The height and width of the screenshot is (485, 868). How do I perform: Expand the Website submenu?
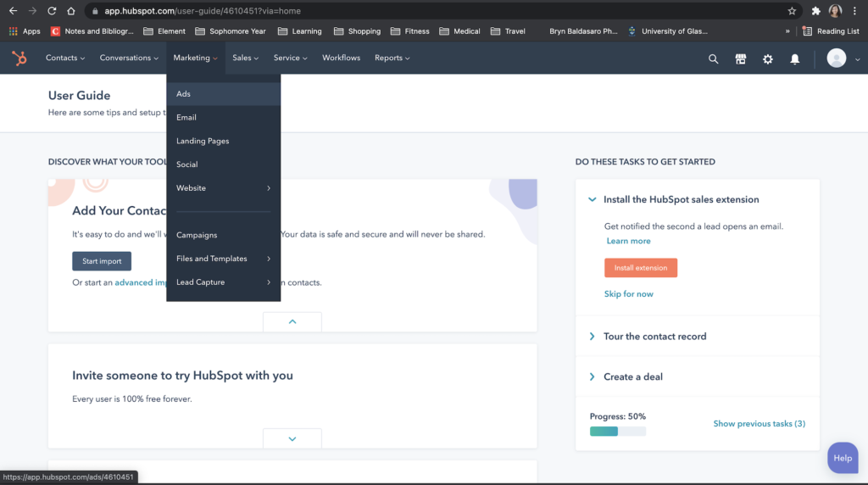[x=223, y=188]
